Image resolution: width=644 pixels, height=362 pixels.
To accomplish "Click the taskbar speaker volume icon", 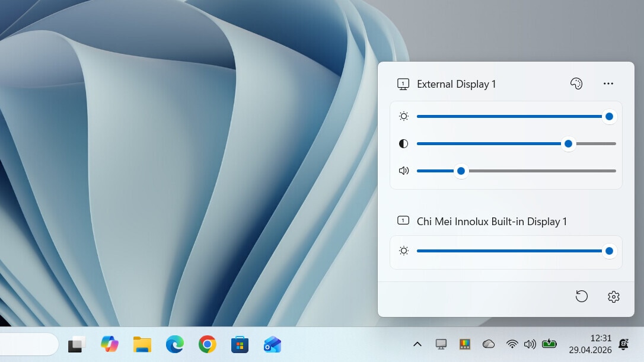I will coord(530,344).
